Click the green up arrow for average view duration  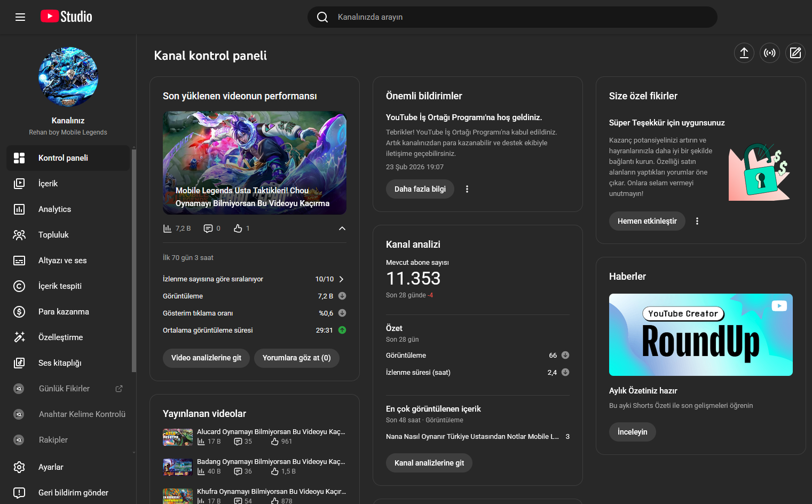tap(342, 330)
